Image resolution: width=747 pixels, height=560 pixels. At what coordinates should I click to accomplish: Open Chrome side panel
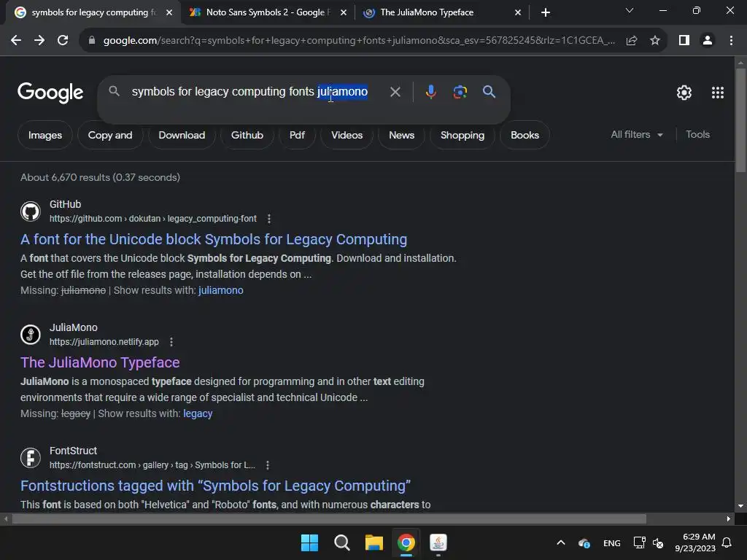(684, 41)
